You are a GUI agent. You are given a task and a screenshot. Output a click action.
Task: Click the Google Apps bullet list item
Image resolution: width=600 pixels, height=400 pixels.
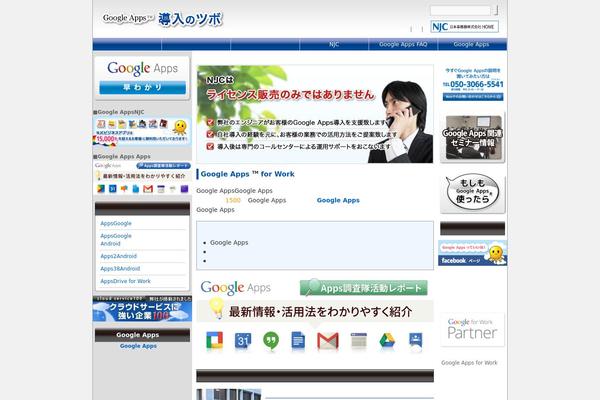point(229,243)
